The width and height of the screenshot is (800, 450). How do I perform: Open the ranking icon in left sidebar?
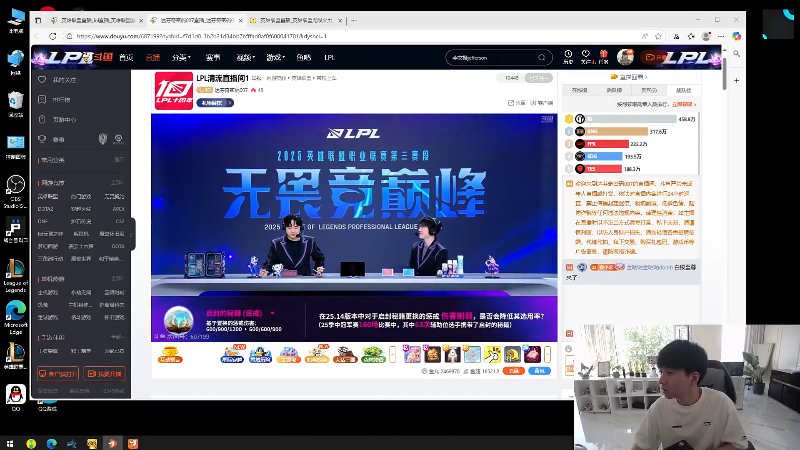tap(42, 99)
